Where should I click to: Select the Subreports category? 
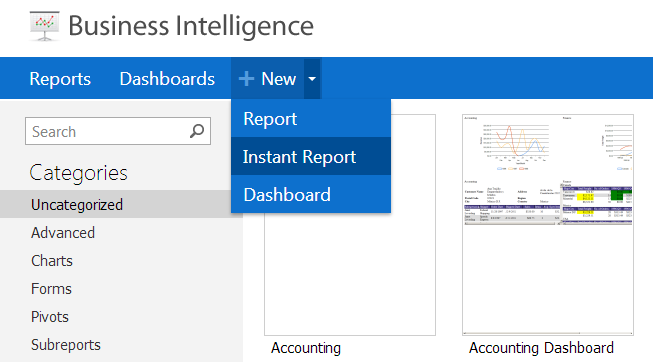pyautogui.click(x=66, y=345)
